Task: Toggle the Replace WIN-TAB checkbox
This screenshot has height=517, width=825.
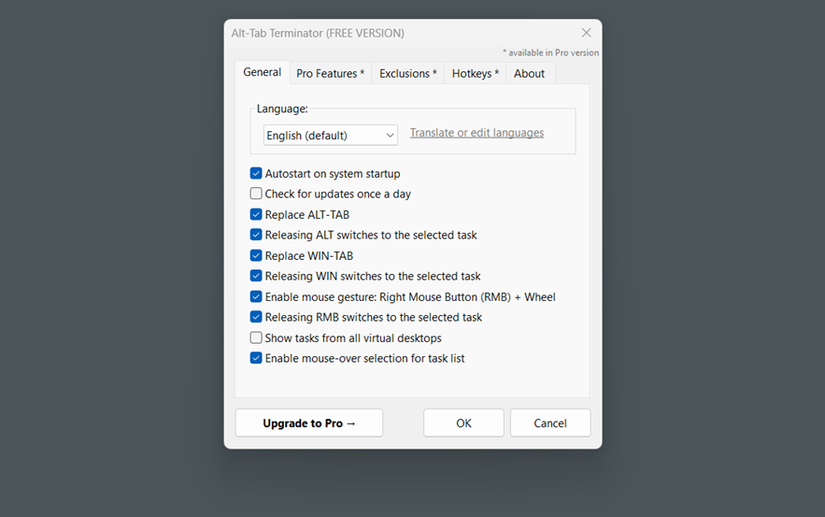Action: 256,256
